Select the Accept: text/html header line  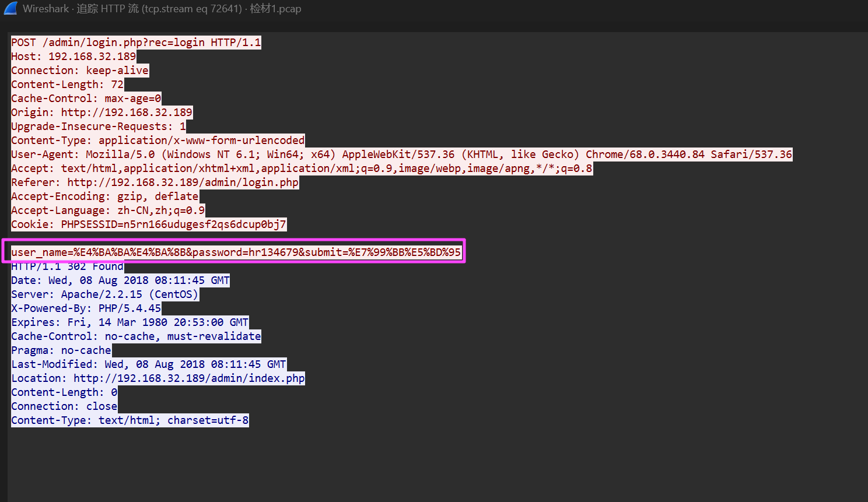point(302,168)
